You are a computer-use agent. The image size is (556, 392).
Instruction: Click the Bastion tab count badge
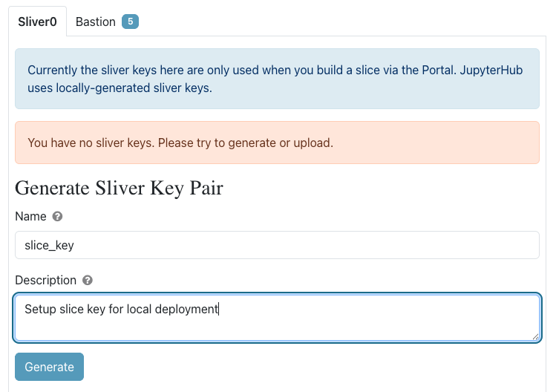130,22
